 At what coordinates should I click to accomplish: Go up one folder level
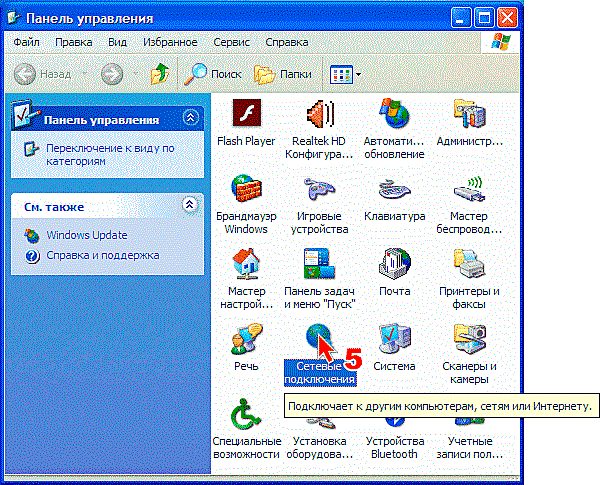point(160,74)
